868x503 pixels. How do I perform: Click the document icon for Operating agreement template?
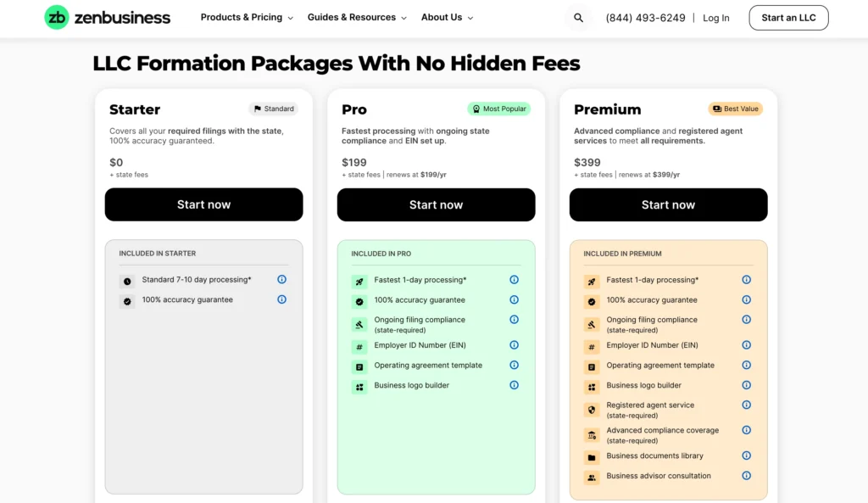tap(359, 365)
